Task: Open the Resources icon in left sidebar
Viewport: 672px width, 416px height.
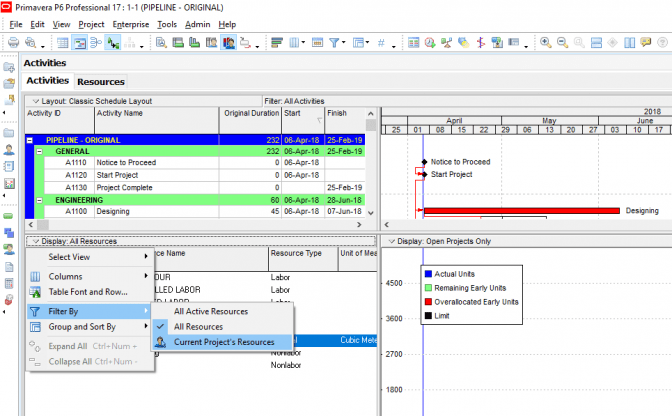Action: pos(9,150)
